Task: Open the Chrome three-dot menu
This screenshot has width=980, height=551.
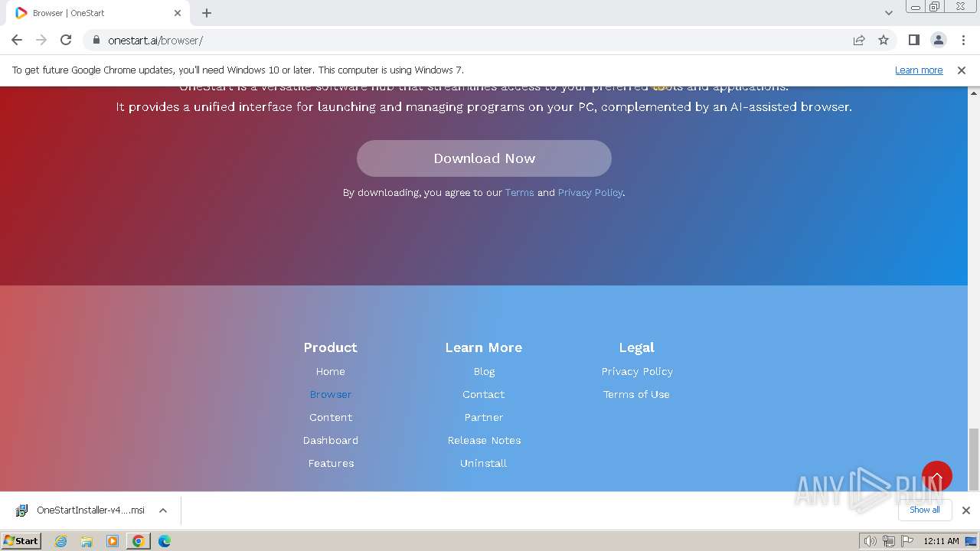Action: (962, 40)
